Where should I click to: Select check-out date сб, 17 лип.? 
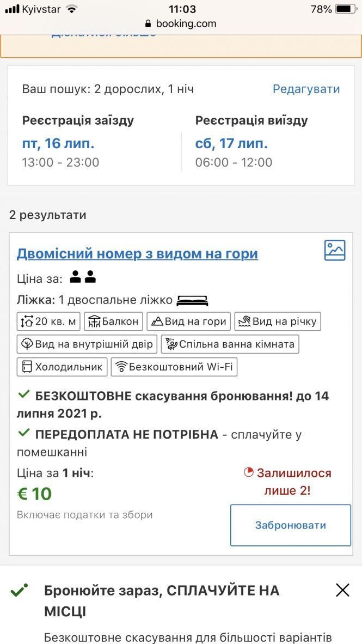point(231,144)
